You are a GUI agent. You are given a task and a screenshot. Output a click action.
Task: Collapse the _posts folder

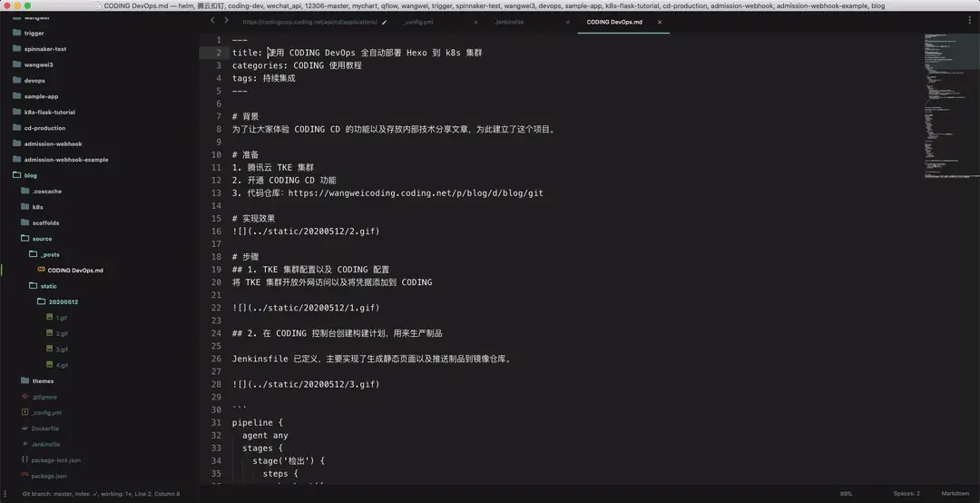[34, 254]
